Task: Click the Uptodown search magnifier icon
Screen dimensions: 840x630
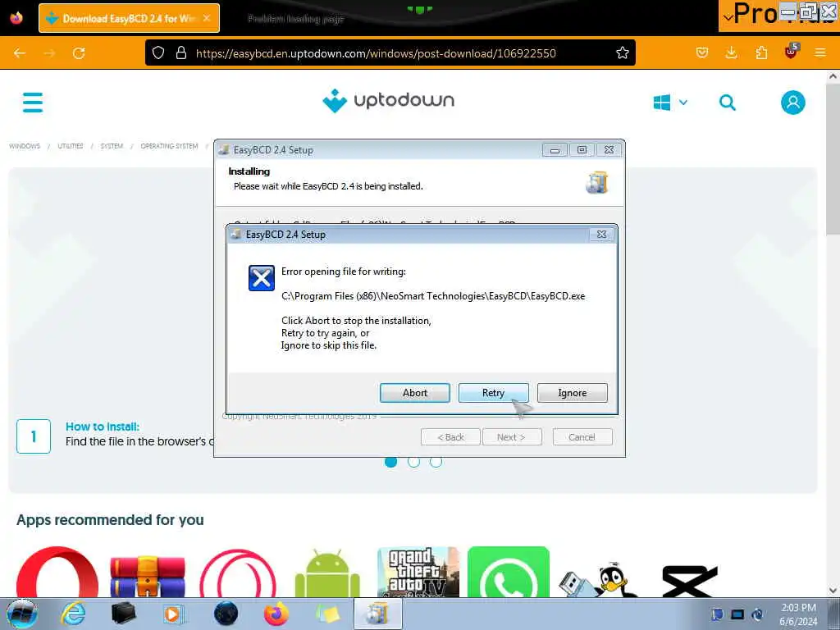Action: tap(727, 103)
